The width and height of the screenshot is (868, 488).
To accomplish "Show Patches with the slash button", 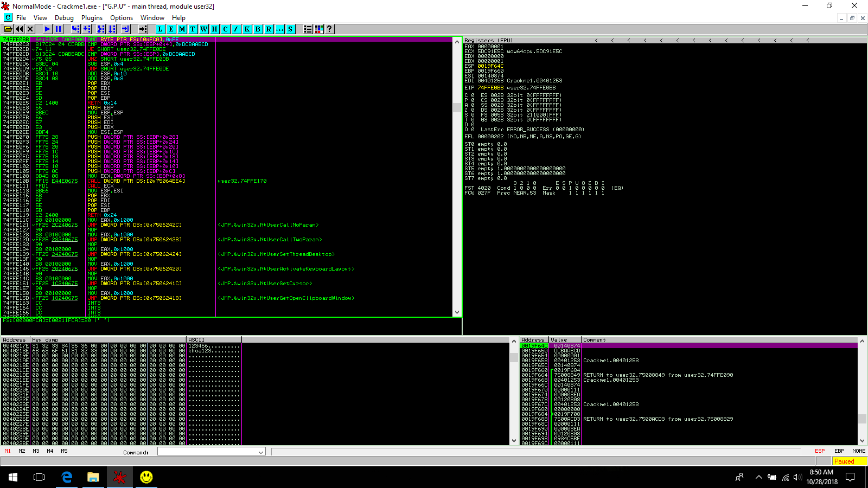I will point(237,29).
